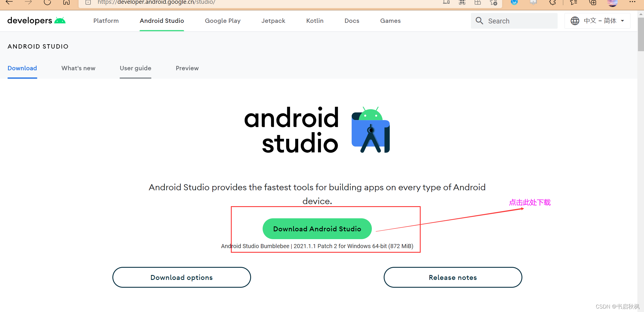Click the Bumblebee 2021.1.1 Patch 2 version text
The height and width of the screenshot is (312, 644).
pos(317,246)
